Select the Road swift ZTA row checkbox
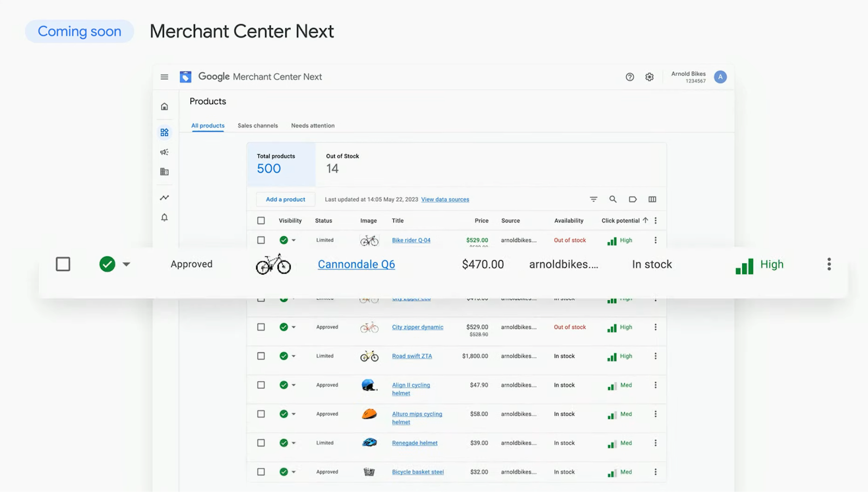The height and width of the screenshot is (492, 868). click(x=261, y=356)
